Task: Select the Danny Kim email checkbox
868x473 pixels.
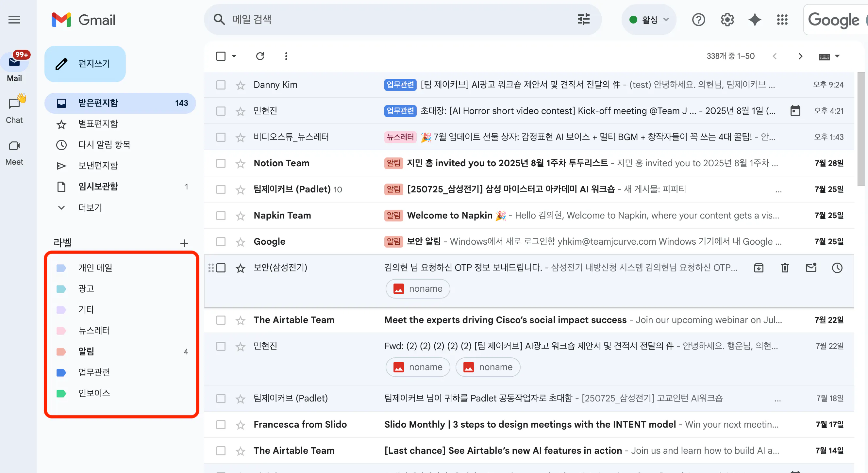Action: 221,85
